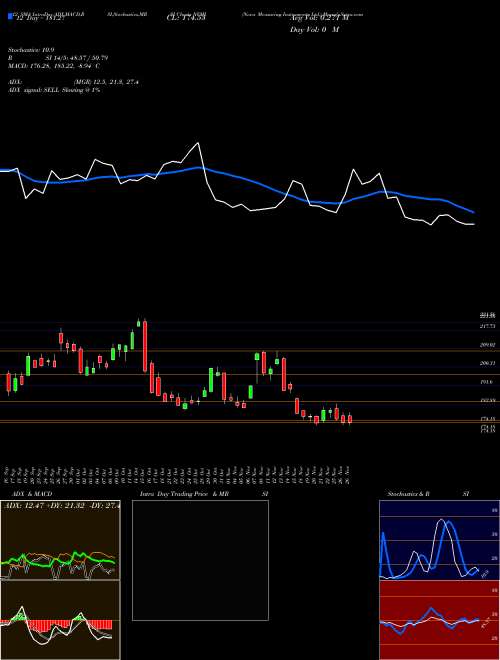Click the ADX signal: SELL line
Image resolution: width=500 pixels, height=660 pixels.
pyautogui.click(x=54, y=90)
